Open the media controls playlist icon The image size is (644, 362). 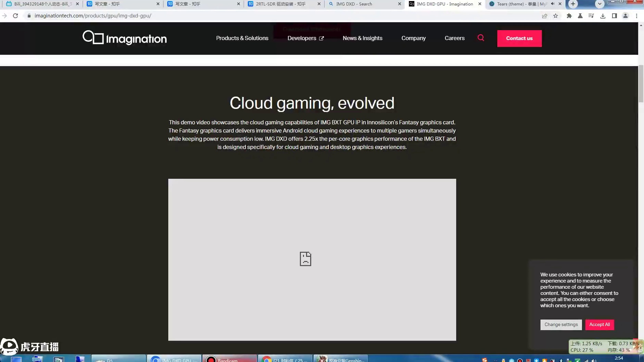pyautogui.click(x=591, y=16)
